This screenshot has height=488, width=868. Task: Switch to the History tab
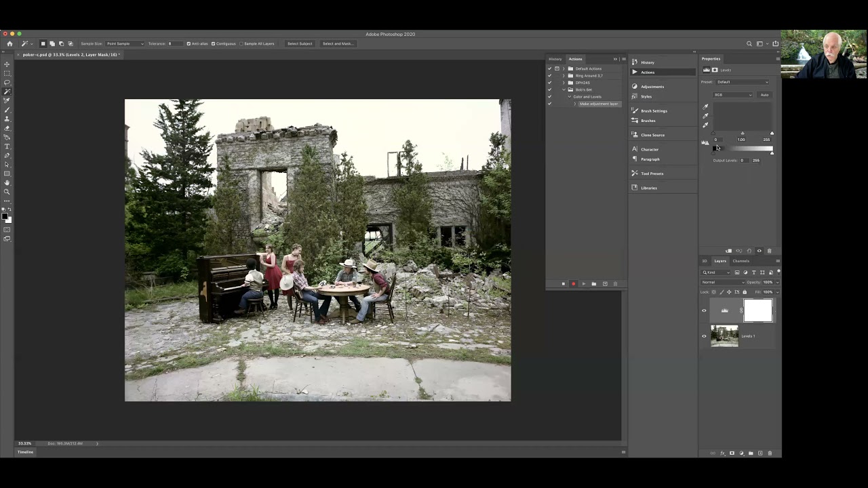555,59
